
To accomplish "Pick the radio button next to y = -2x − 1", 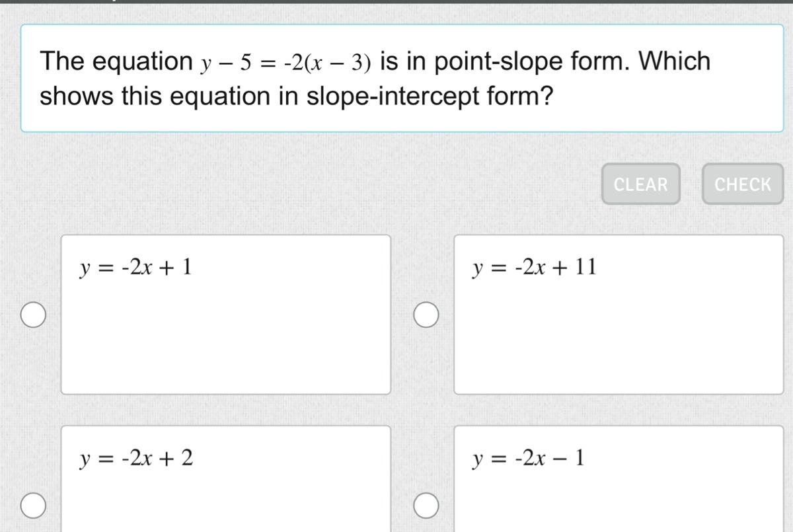I will (426, 506).
